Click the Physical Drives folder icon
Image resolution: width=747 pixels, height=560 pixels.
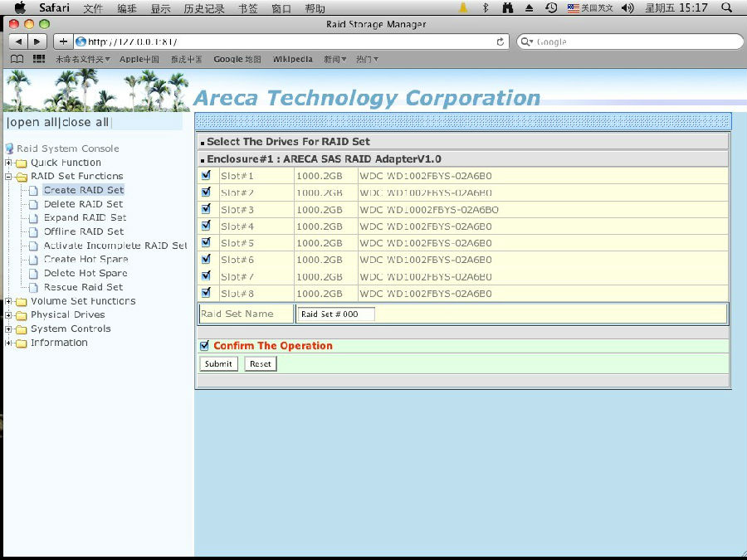21,316
